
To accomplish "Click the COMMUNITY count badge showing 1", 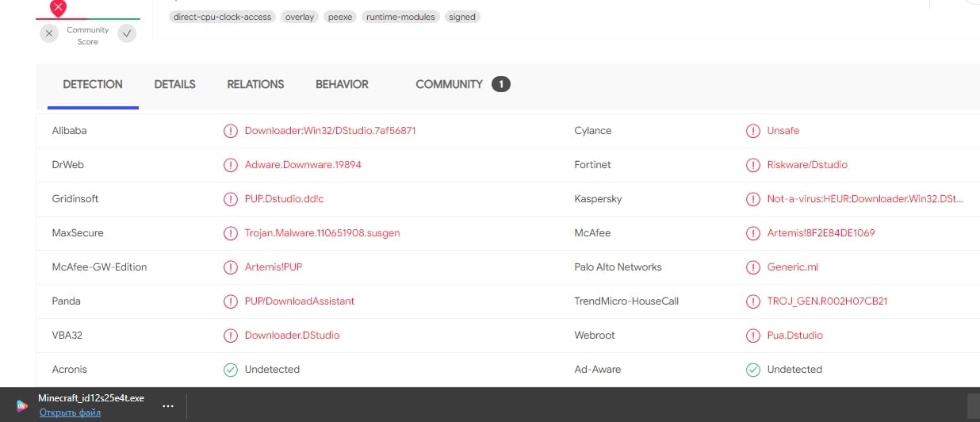I will (x=500, y=84).
